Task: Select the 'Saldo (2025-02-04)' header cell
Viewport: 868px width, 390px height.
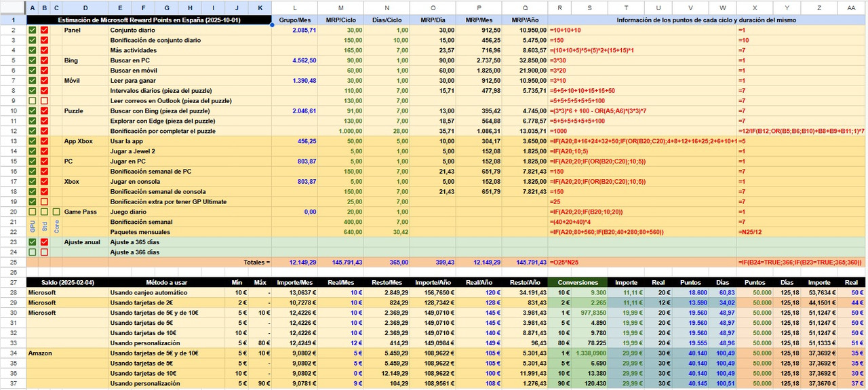Action: [x=67, y=282]
